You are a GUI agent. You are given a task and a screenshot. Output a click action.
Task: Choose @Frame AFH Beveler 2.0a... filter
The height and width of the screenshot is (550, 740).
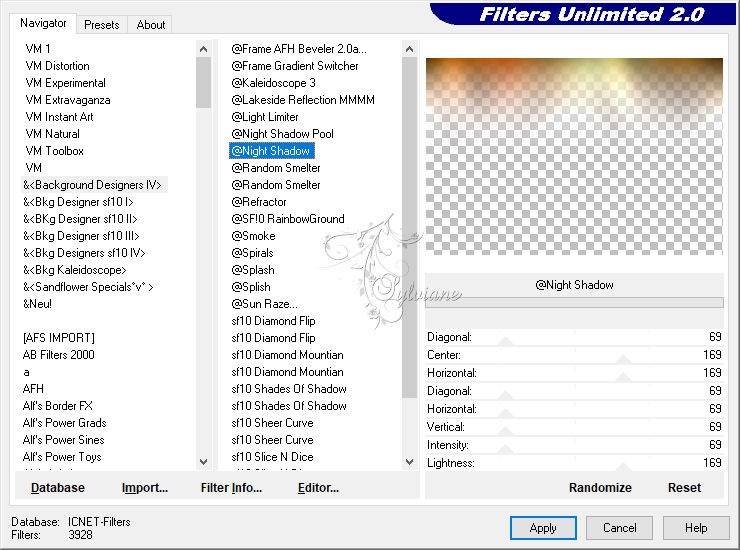click(299, 49)
